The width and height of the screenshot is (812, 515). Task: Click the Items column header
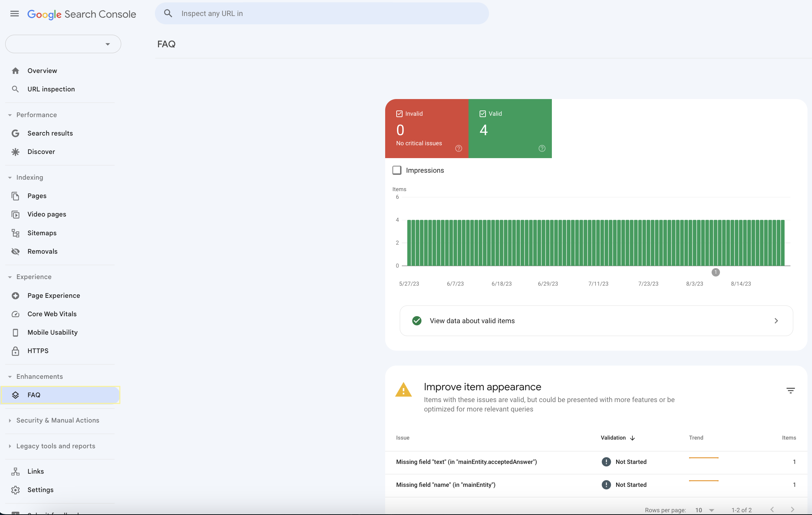[789, 438]
